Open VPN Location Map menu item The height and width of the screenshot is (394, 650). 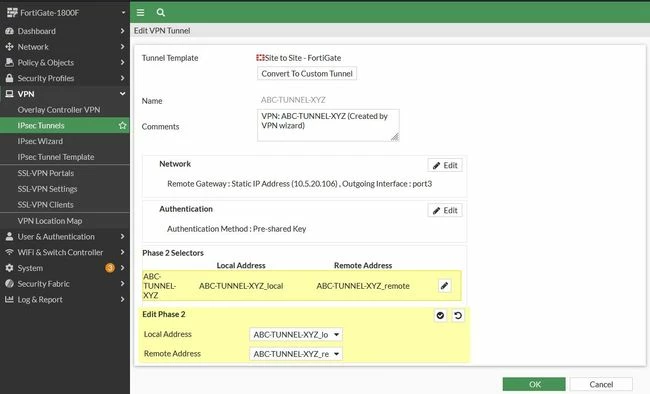pyautogui.click(x=65, y=221)
